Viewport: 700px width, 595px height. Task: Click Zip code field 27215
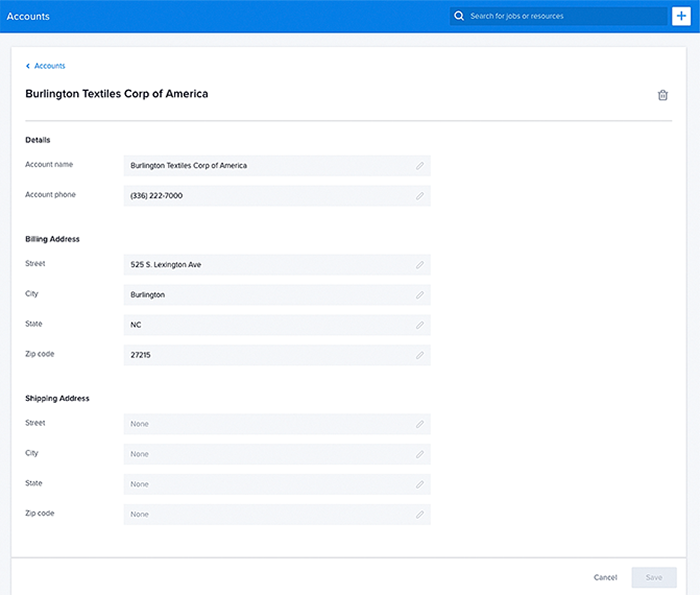(277, 355)
